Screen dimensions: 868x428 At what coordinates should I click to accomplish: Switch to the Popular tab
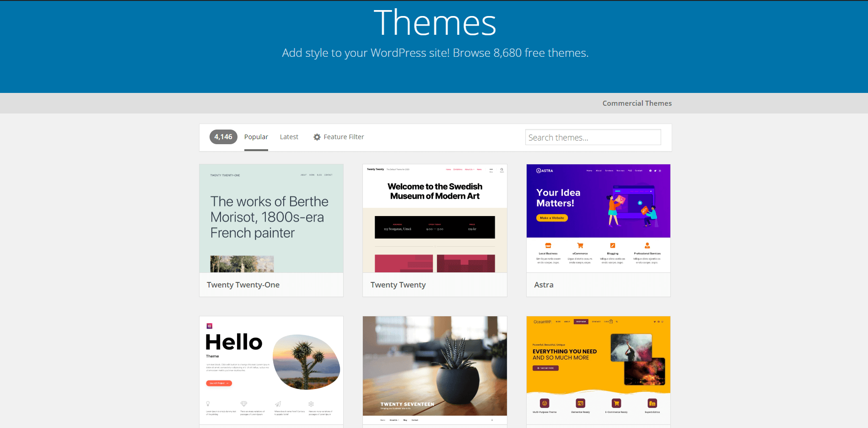click(x=256, y=137)
